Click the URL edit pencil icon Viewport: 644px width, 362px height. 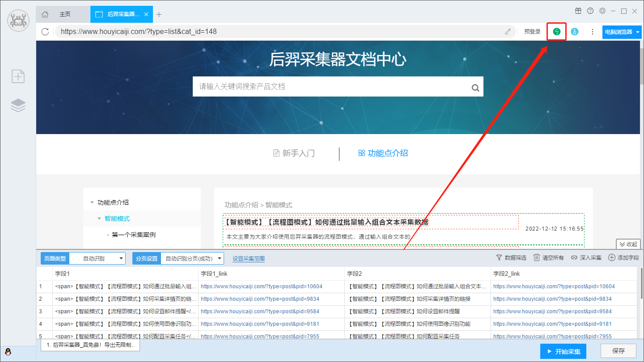(508, 32)
